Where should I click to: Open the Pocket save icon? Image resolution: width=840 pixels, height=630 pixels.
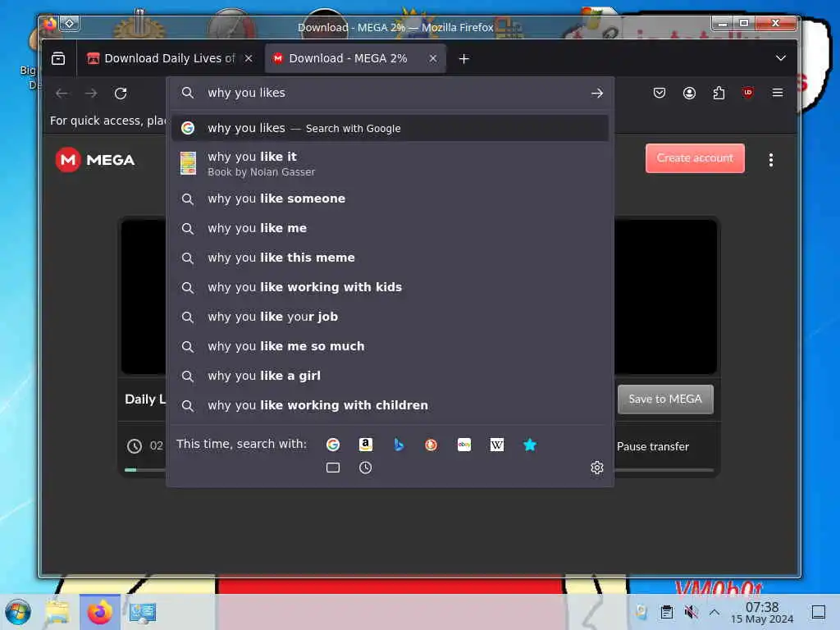[660, 93]
